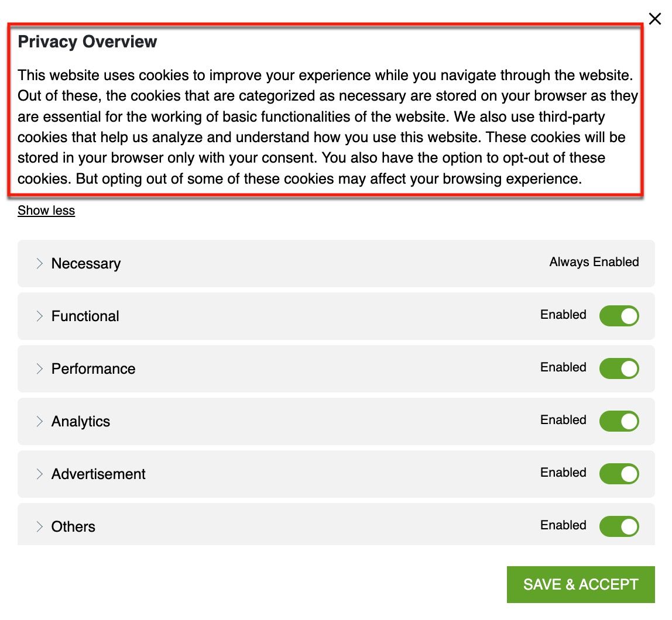The image size is (672, 620).
Task: Open the Performance category label
Action: point(94,368)
